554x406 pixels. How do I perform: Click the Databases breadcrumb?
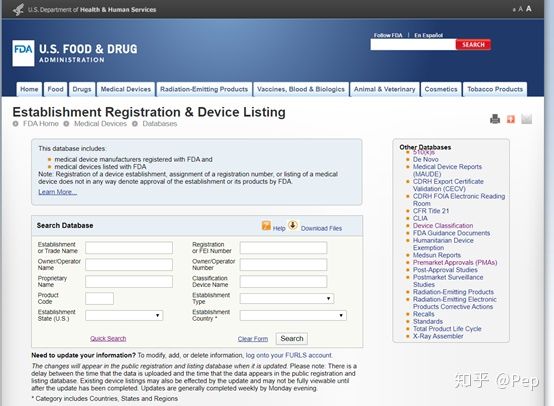pos(160,124)
